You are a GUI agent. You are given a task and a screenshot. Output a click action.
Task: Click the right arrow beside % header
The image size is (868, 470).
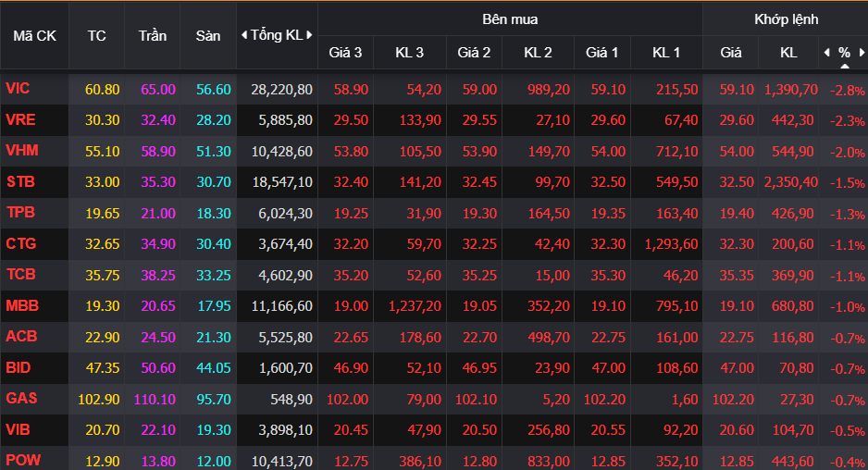click(x=861, y=53)
